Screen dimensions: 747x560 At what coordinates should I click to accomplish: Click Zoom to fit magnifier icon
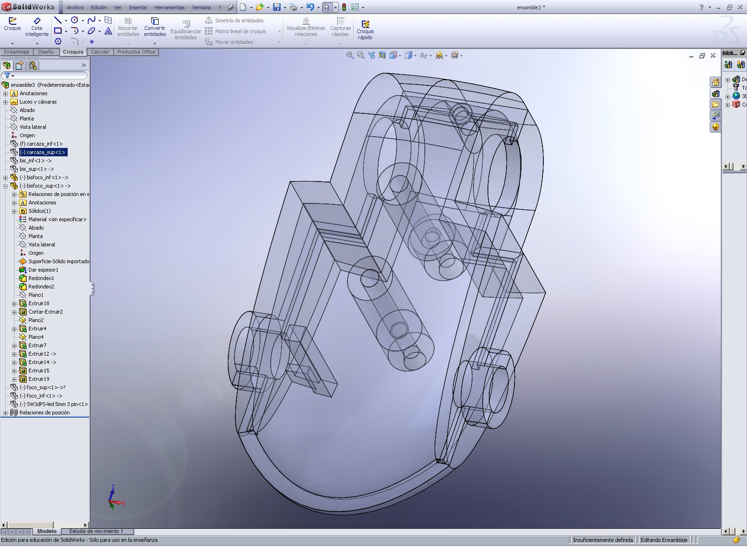point(350,55)
